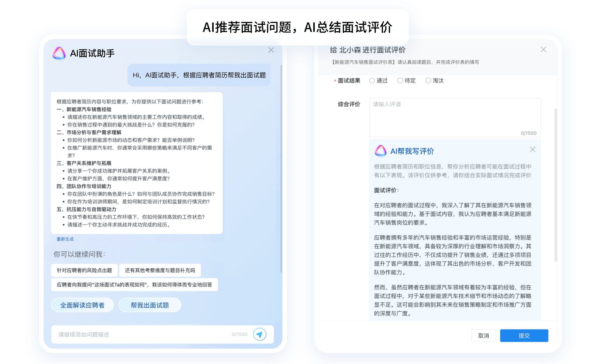Close the 面试评价 dialog

pyautogui.click(x=543, y=49)
